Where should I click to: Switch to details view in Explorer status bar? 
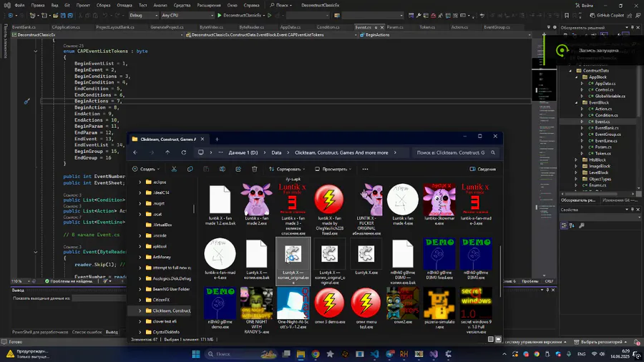[490, 339]
